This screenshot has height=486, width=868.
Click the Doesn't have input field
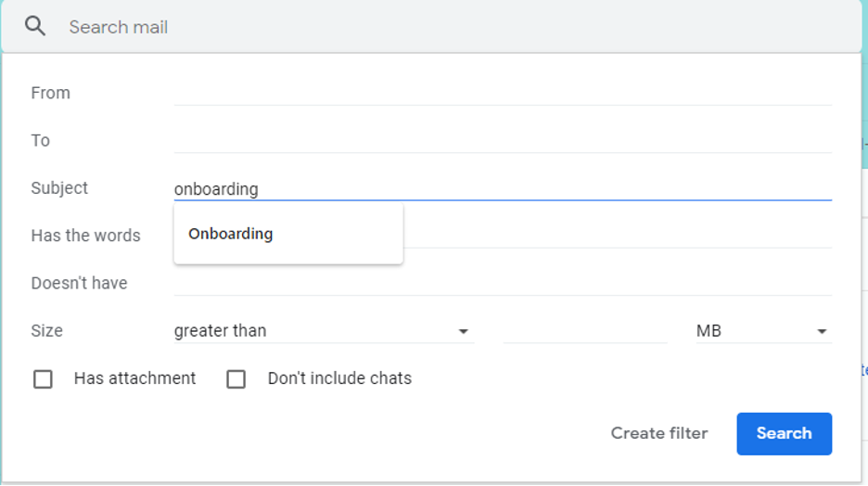503,284
